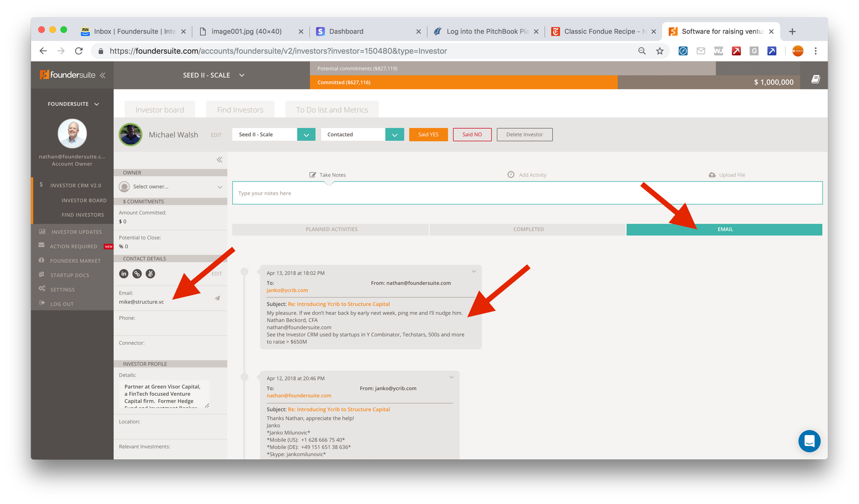
Task: Click the AngelList contact icon
Action: pos(150,273)
